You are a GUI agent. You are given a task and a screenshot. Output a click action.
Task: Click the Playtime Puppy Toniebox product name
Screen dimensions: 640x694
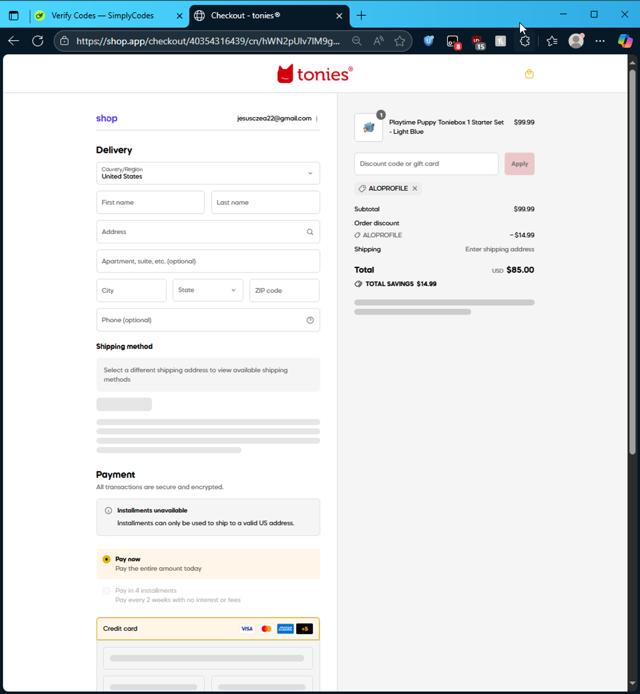point(446,127)
